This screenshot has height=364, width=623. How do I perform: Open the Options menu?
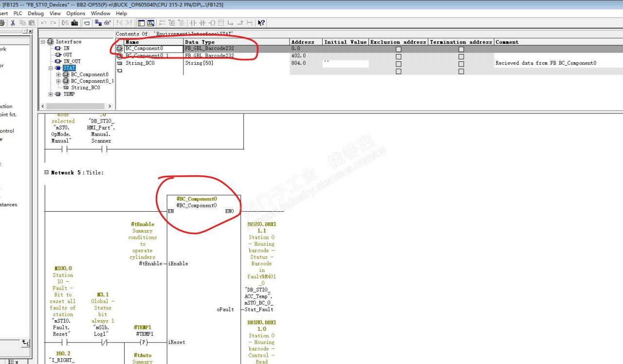pyautogui.click(x=75, y=13)
